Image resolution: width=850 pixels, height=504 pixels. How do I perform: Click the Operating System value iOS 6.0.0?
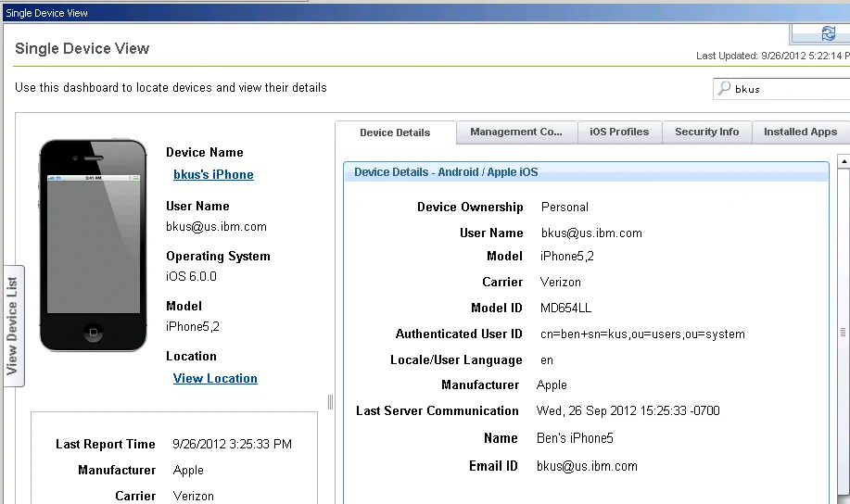tap(191, 276)
